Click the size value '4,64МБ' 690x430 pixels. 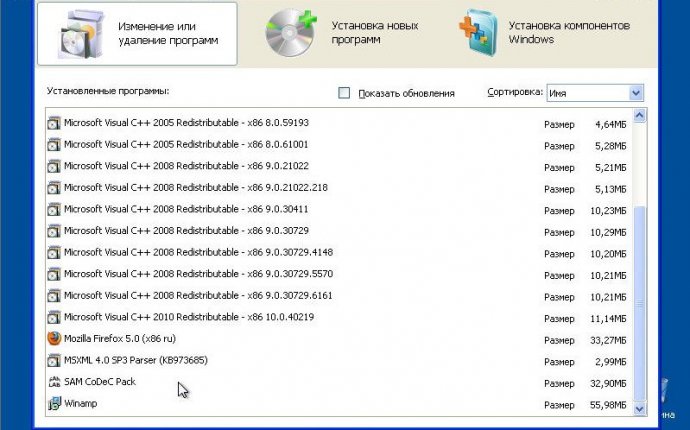[x=610, y=125]
